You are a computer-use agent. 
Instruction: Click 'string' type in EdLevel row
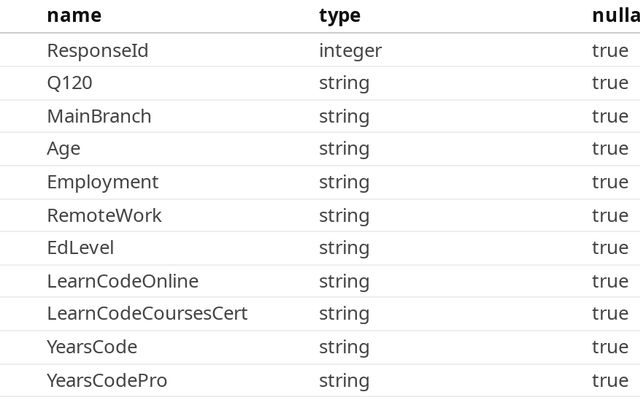coord(344,248)
